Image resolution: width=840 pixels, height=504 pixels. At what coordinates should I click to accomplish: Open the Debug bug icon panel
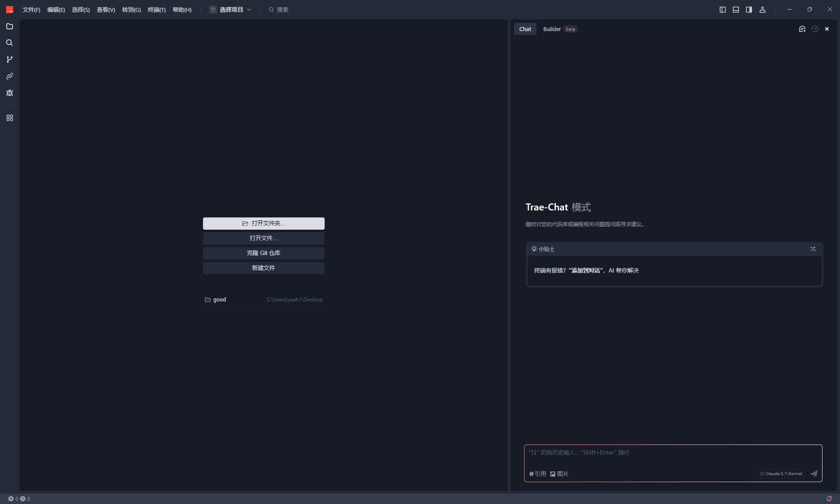coord(10,93)
